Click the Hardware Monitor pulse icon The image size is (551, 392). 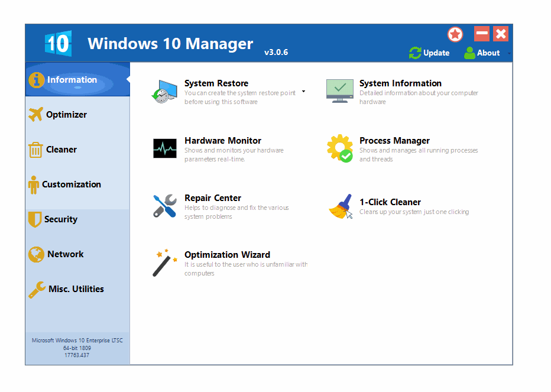(x=165, y=148)
